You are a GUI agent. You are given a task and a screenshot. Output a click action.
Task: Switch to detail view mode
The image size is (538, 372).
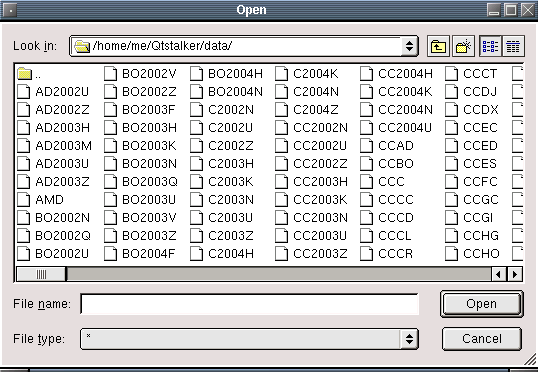pyautogui.click(x=513, y=46)
